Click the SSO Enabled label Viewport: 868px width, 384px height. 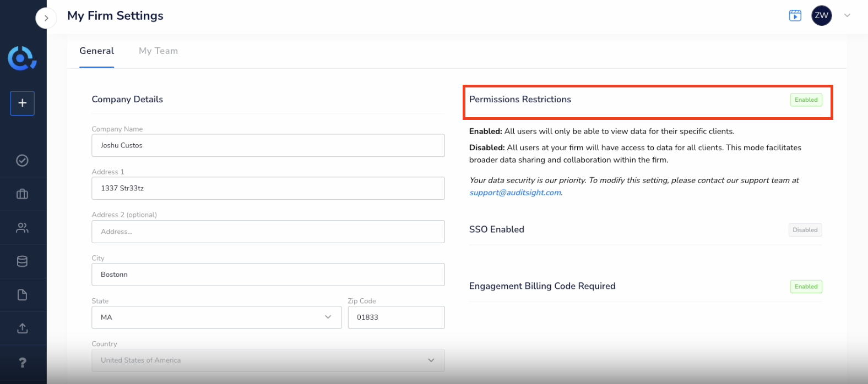pyautogui.click(x=497, y=229)
